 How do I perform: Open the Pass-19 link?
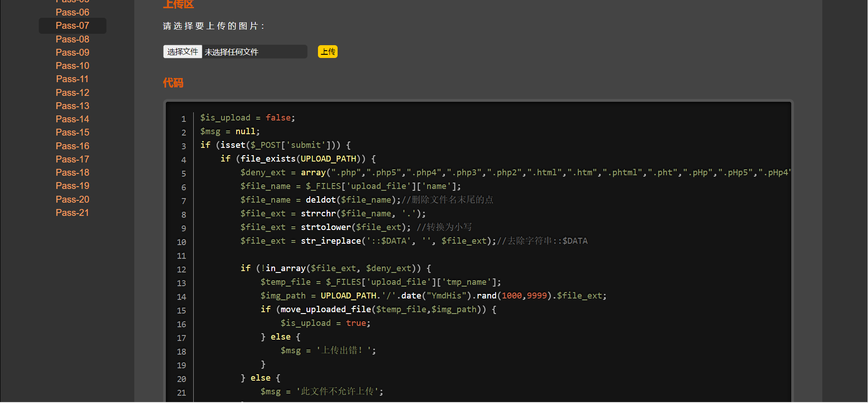[x=72, y=186]
